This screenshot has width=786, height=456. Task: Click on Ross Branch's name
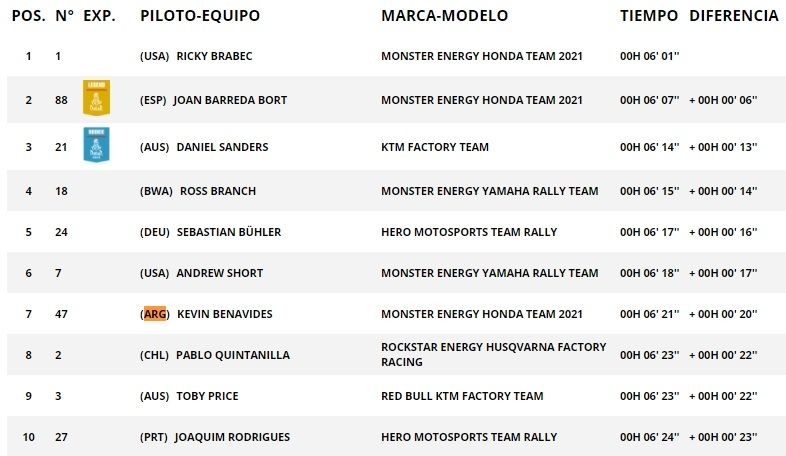tap(217, 191)
